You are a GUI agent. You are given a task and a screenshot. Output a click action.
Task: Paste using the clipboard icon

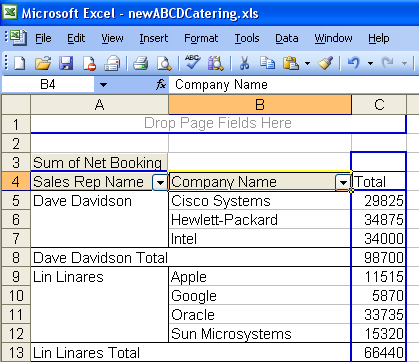pyautogui.click(x=291, y=63)
